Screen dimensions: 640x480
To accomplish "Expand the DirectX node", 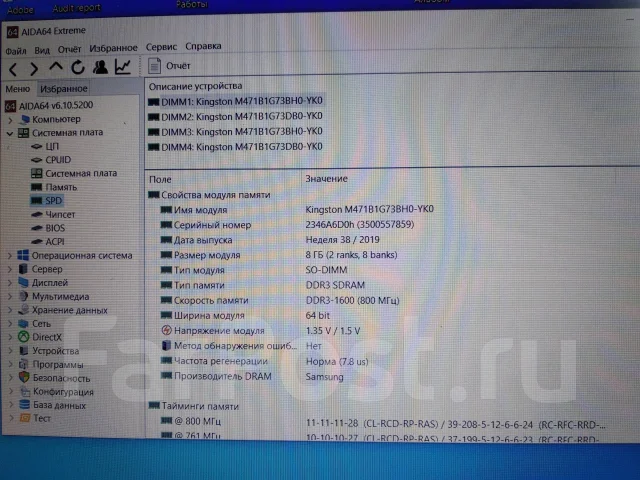I will point(10,337).
